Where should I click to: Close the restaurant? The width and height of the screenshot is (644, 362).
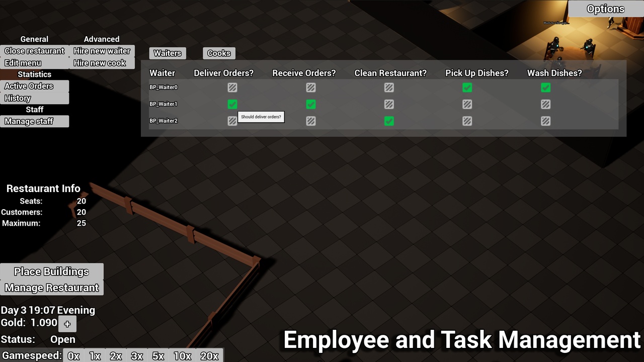34,51
